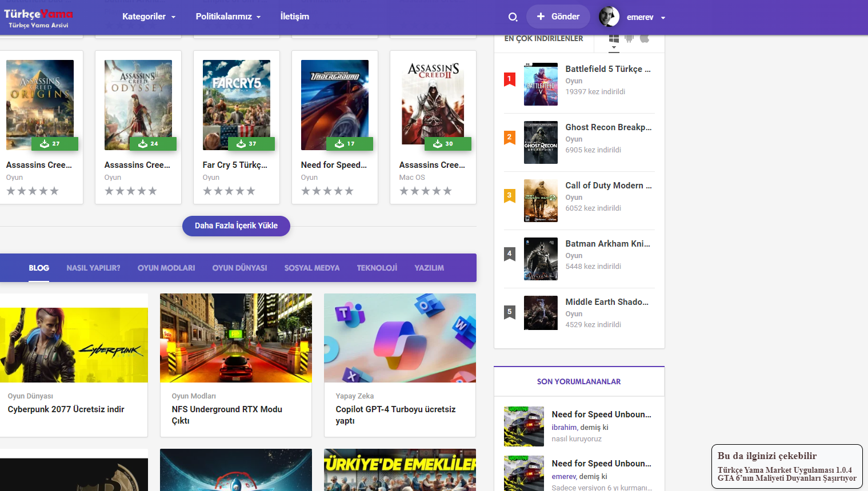Click Yapay Zeka category above Copilot post
The height and width of the screenshot is (491, 868).
(x=355, y=396)
